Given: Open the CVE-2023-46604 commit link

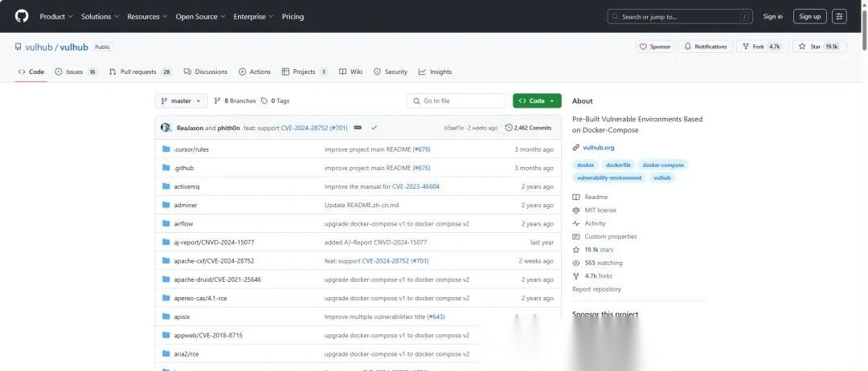Looking at the screenshot, I should 416,187.
